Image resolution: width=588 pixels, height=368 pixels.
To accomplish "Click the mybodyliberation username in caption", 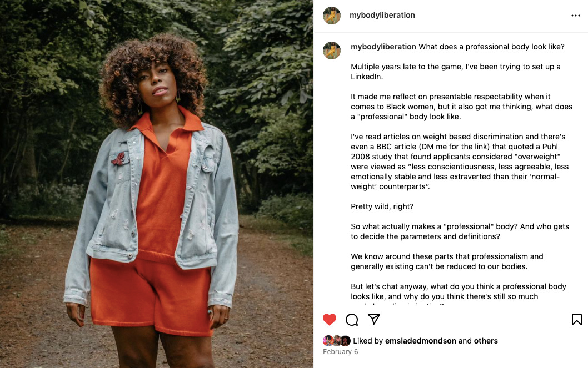I will (x=383, y=47).
